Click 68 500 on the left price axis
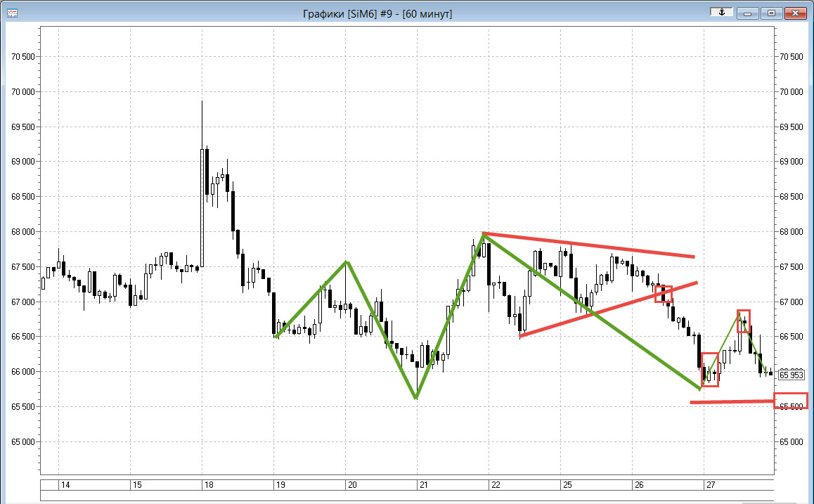The image size is (814, 504). click(23, 197)
